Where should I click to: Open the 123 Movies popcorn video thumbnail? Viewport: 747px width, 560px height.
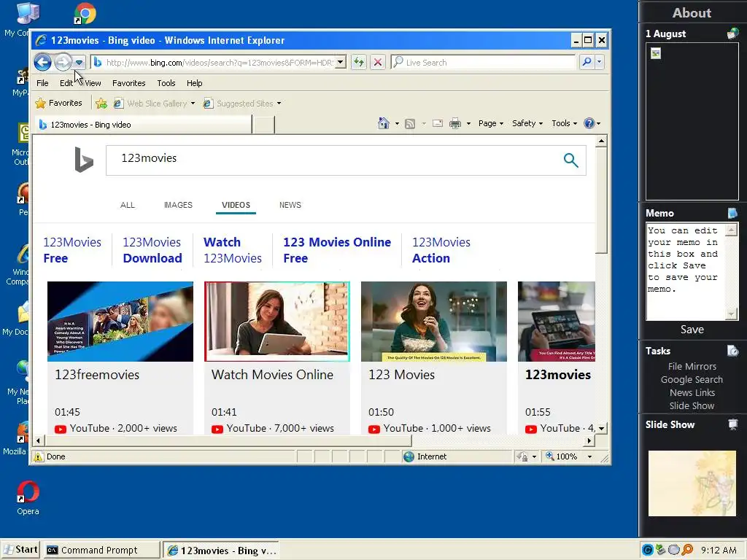(434, 322)
